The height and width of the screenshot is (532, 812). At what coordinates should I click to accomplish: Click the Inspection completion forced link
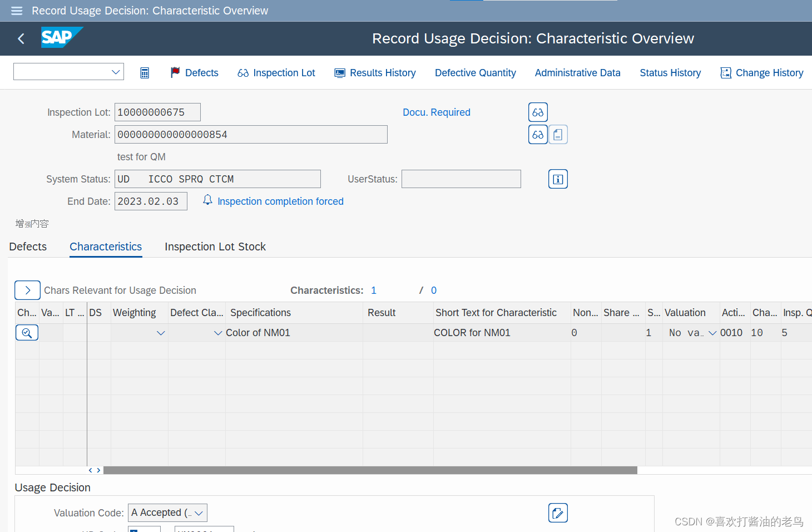280,201
